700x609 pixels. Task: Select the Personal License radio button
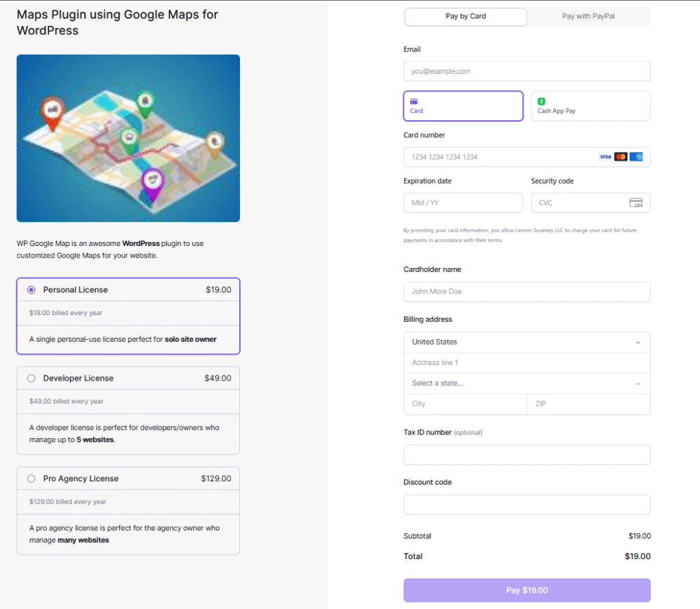pos(31,290)
